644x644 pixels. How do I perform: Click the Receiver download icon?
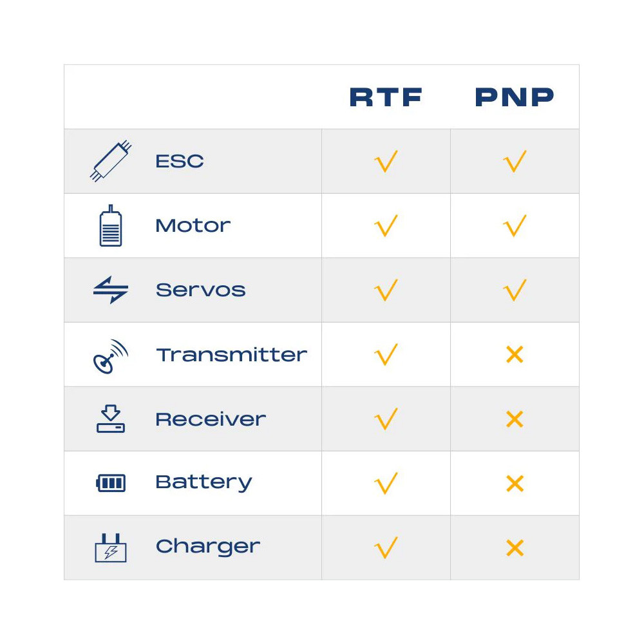[111, 419]
